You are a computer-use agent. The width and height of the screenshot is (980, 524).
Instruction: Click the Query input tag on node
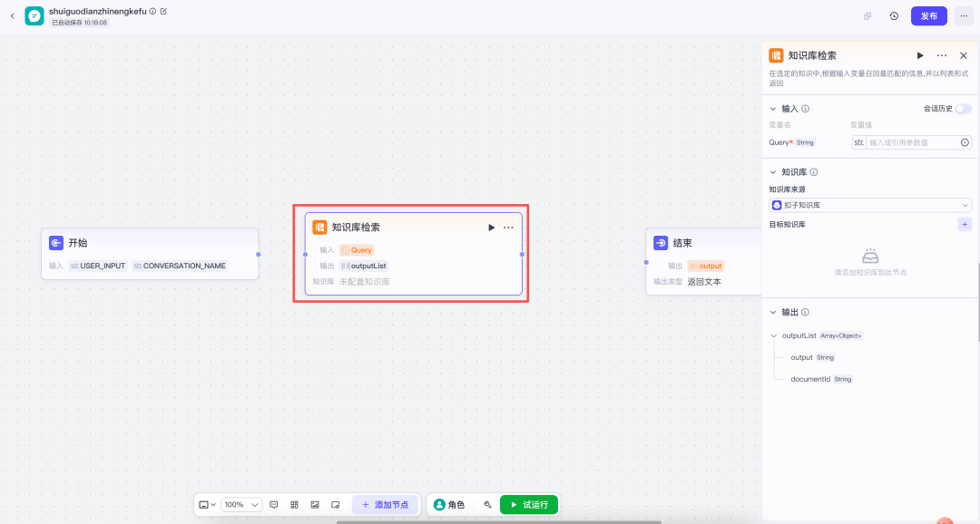(357, 250)
